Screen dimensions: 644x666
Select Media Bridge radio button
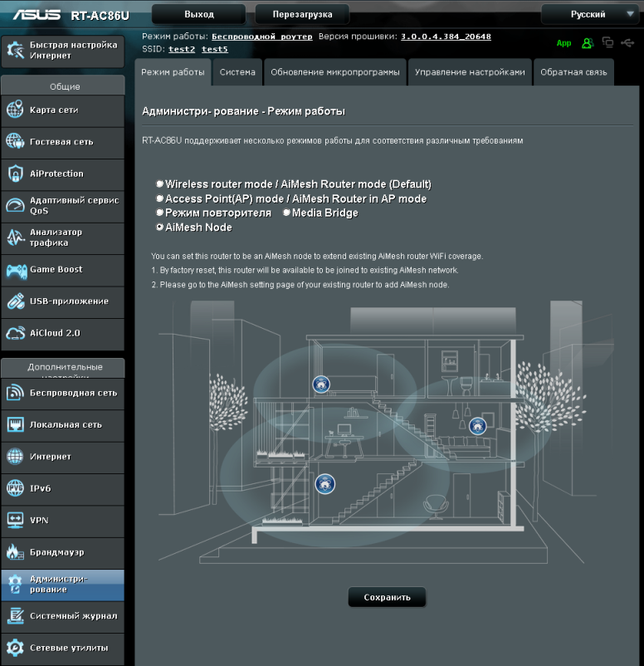point(286,213)
